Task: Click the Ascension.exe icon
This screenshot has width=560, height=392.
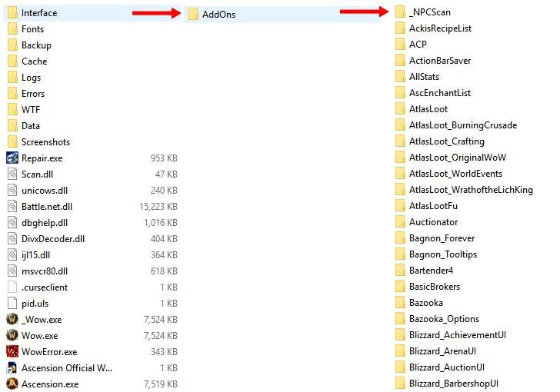Action: click(12, 384)
